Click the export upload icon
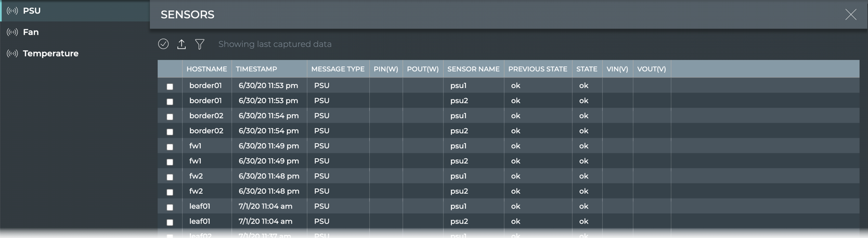868x238 pixels. (182, 44)
